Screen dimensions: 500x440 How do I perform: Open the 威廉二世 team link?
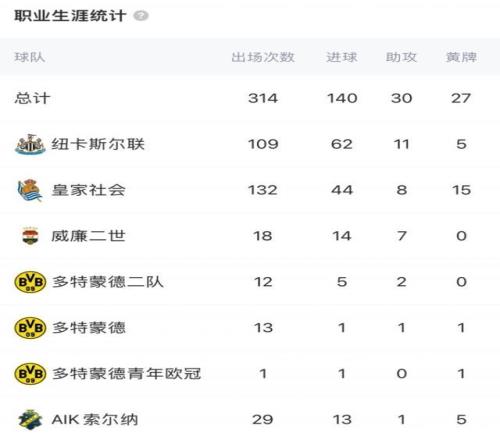point(88,236)
